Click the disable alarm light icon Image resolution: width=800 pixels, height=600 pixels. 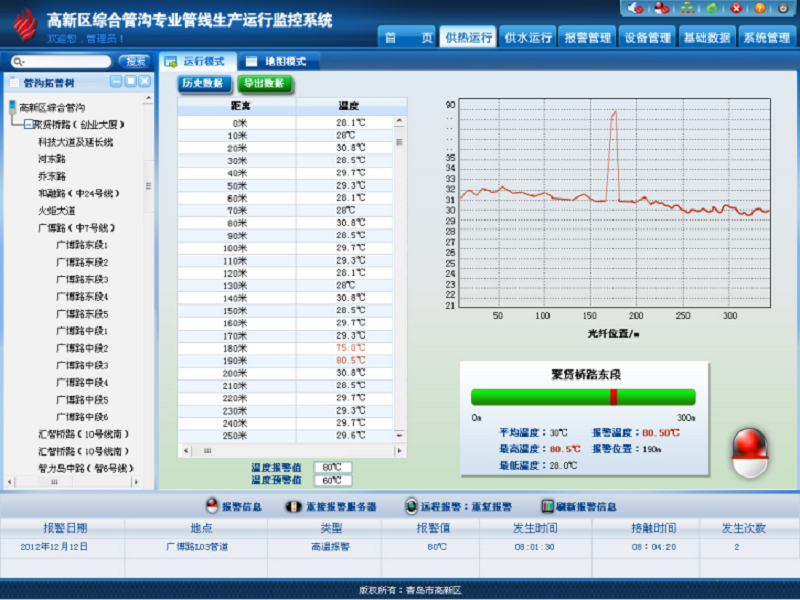661,8
